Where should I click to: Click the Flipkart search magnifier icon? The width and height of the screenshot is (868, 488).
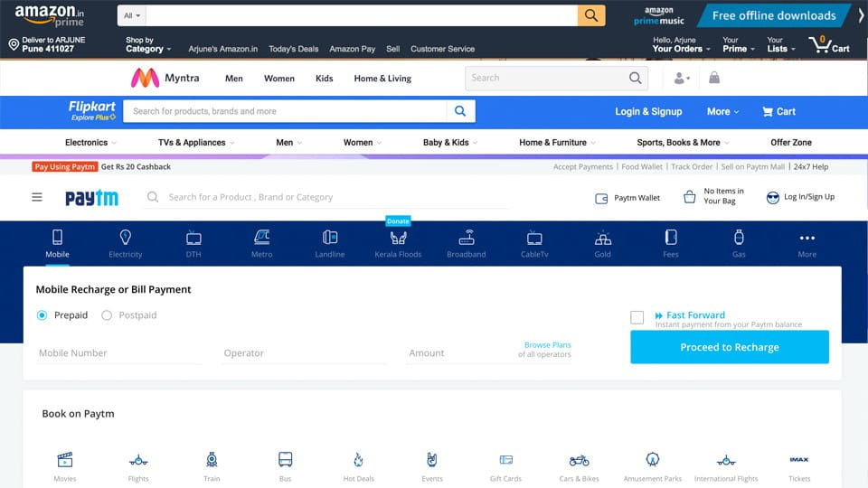460,111
